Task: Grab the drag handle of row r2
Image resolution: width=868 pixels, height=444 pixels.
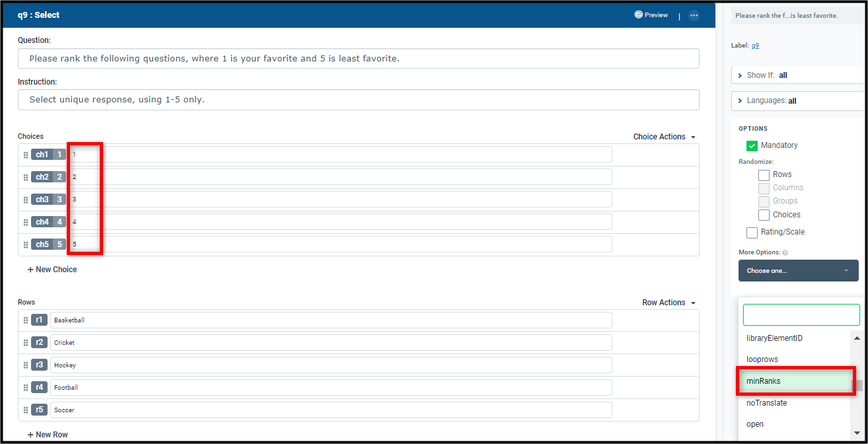Action: pyautogui.click(x=26, y=343)
